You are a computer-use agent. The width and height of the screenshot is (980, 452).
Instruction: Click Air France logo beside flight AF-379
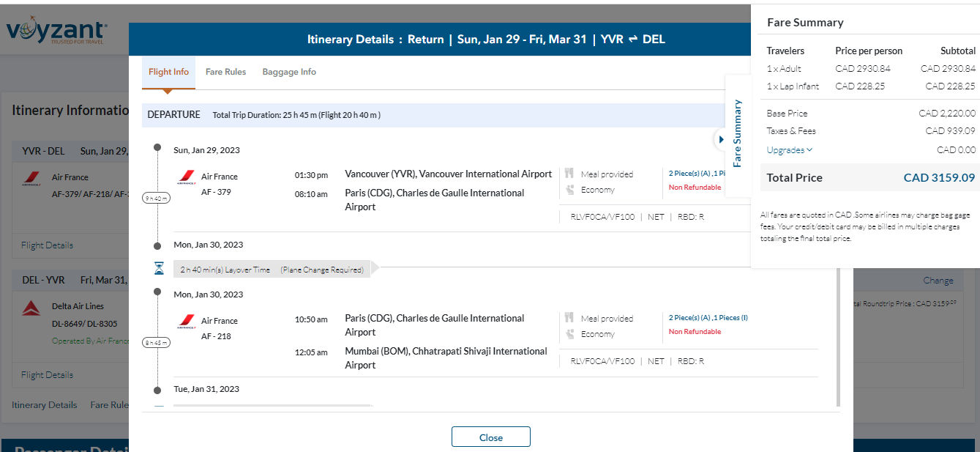click(186, 177)
